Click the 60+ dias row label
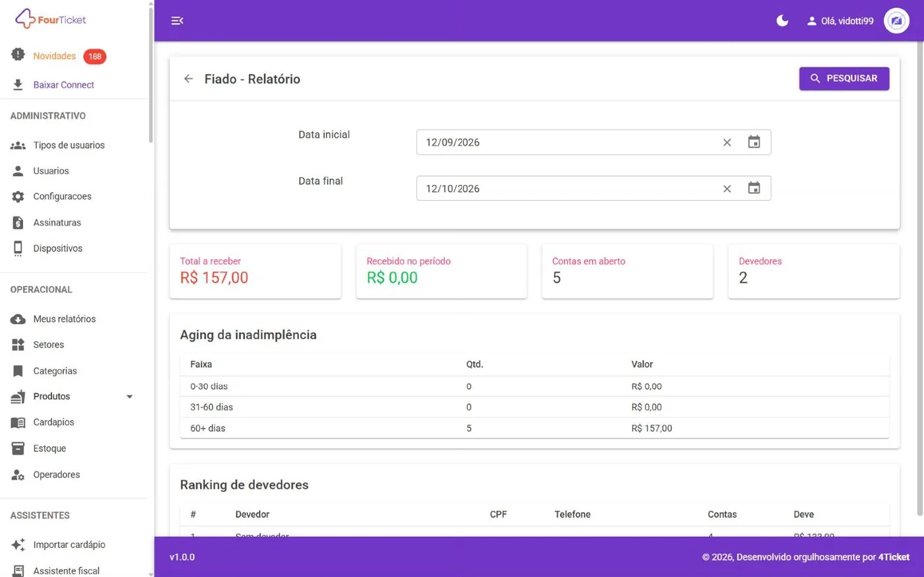 coord(208,428)
